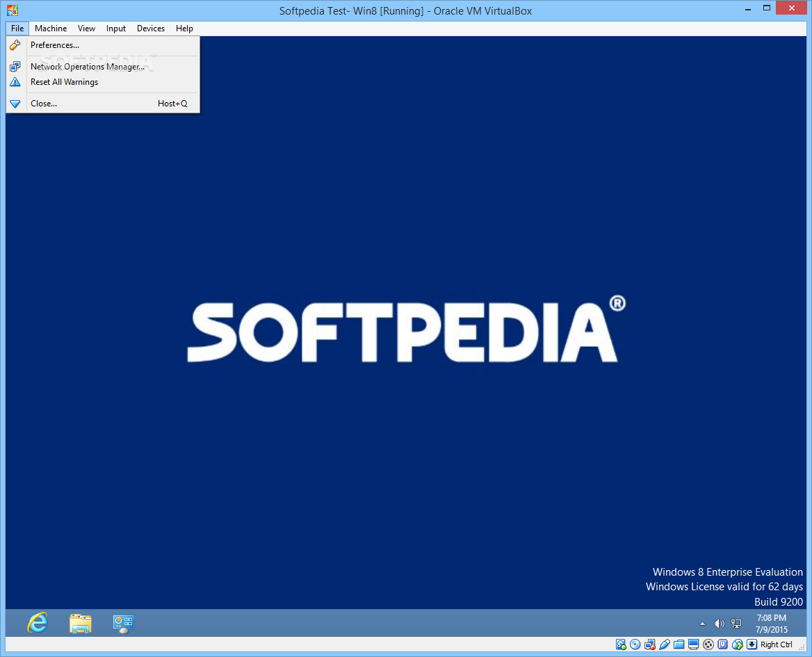Viewport: 812px width, 657px height.
Task: Click the optical disc indicator in status bar
Action: 635,644
